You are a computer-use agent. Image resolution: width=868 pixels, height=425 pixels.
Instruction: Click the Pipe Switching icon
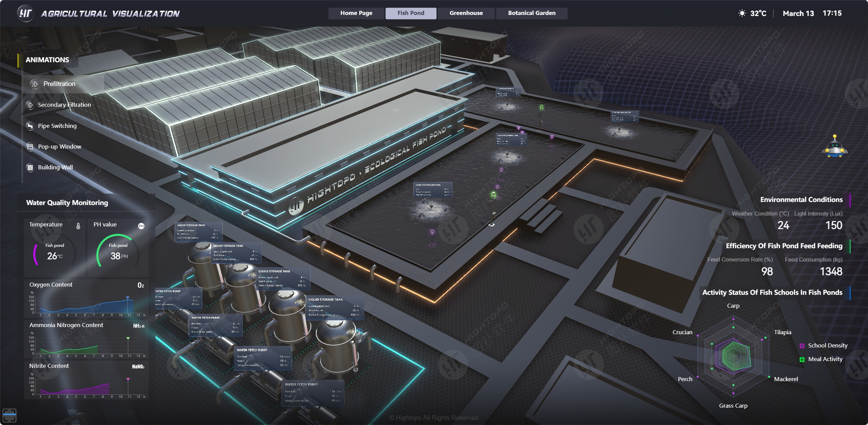(30, 126)
